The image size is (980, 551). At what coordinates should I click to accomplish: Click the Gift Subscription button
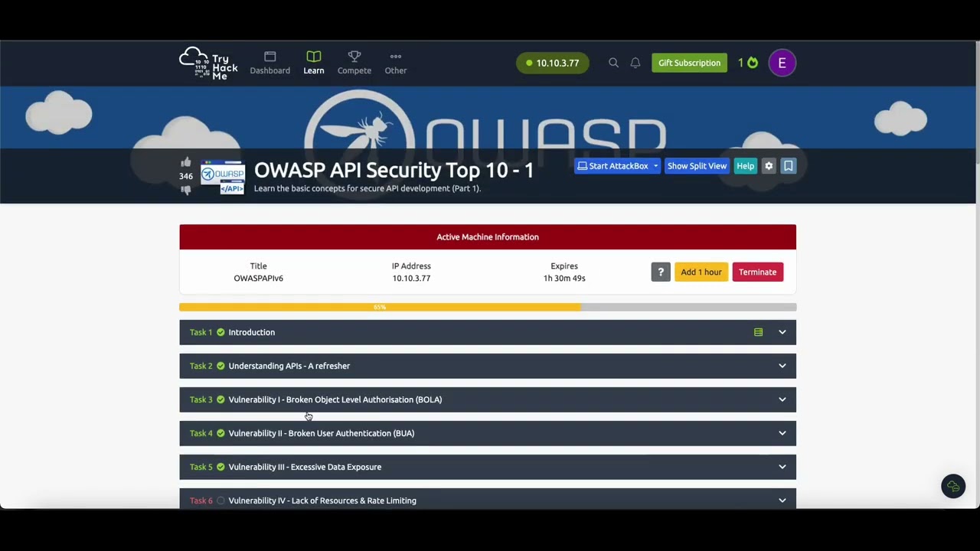tap(689, 63)
